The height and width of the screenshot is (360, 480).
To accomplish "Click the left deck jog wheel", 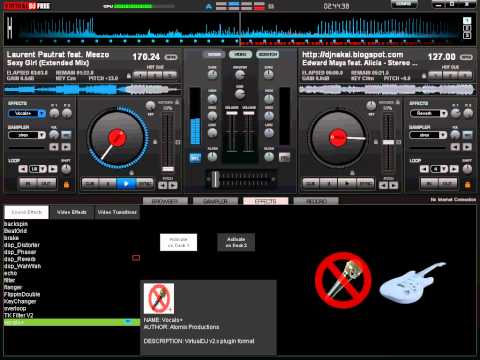I will click(x=117, y=138).
